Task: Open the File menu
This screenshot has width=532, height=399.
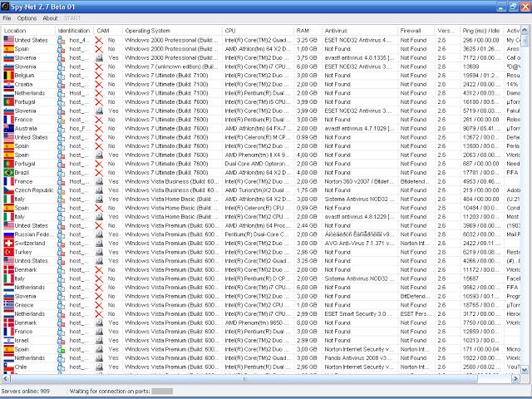Action: [x=7, y=18]
